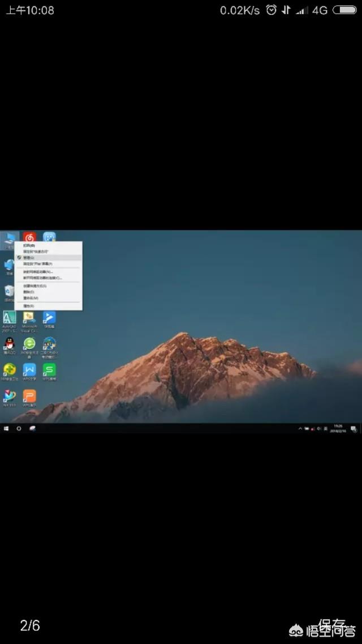Image resolution: width=362 pixels, height=644 pixels.
Task: Open the Recycle Bin desktop icon
Action: coord(9,293)
